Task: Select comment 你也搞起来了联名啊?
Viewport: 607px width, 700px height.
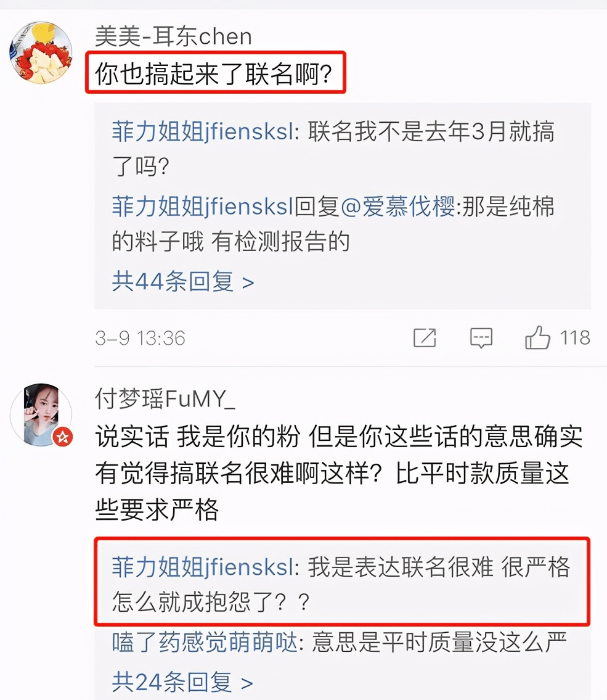Action: click(x=214, y=73)
